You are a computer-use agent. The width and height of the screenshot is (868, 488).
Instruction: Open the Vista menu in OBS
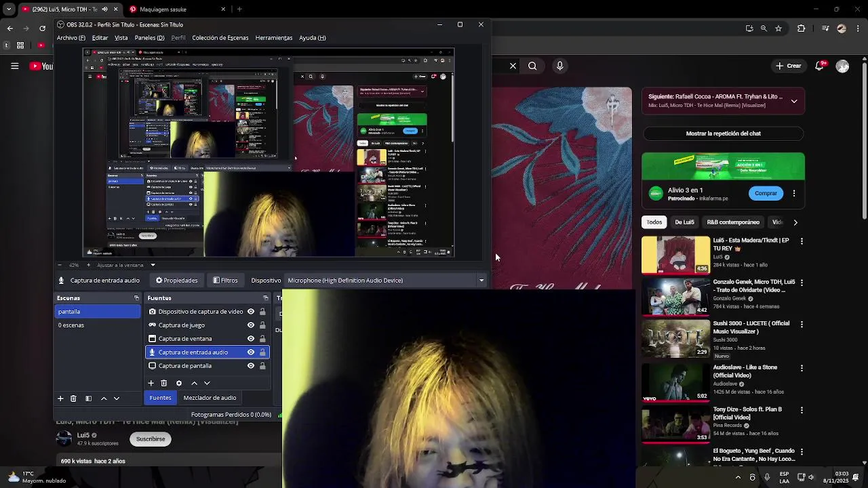pos(121,38)
